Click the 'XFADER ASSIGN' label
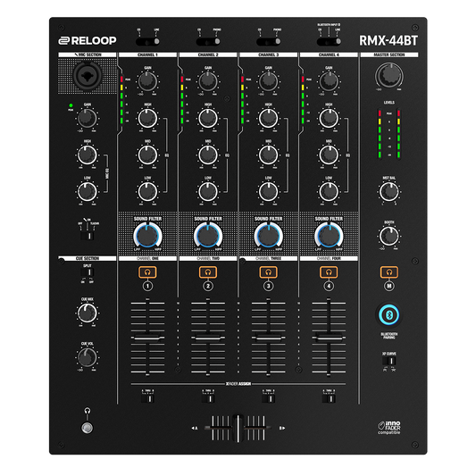The image size is (476, 476). coord(238,384)
